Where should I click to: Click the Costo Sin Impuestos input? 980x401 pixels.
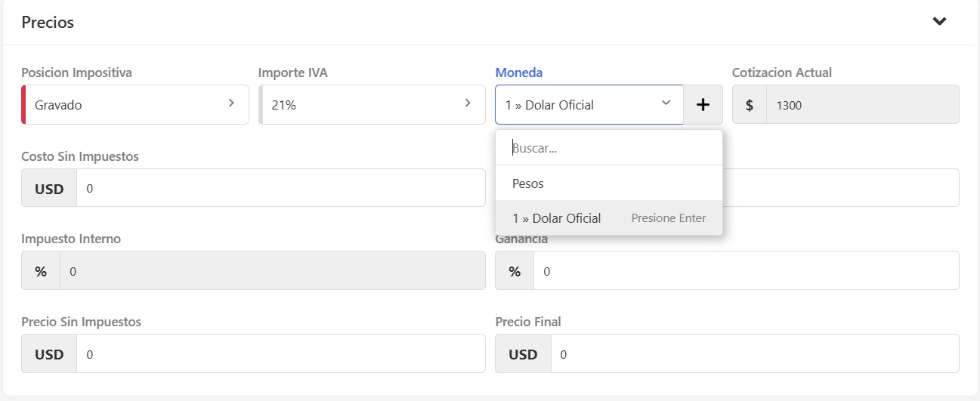(280, 188)
